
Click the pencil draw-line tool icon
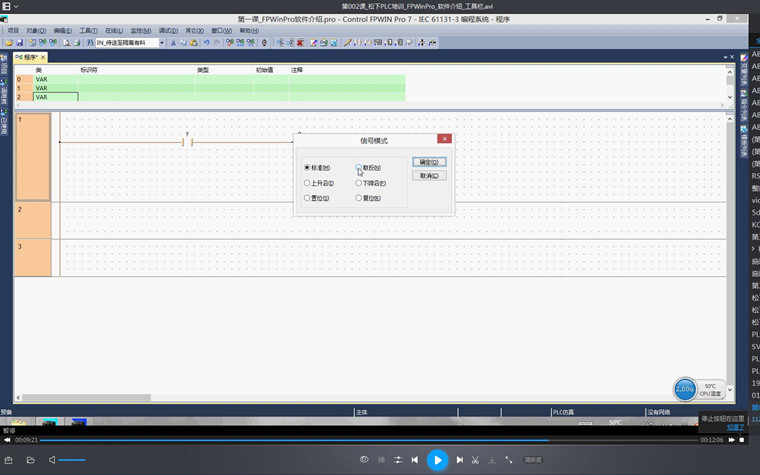pyautogui.click(x=348, y=43)
